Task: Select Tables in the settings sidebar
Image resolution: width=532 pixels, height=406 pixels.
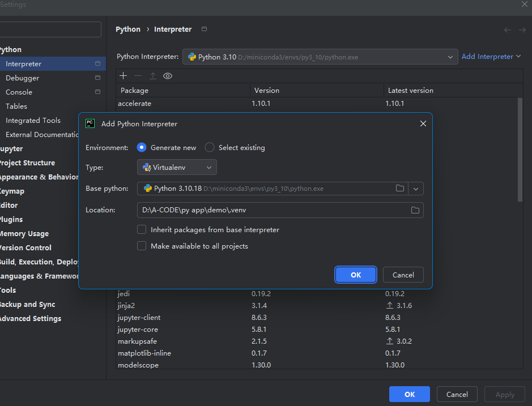Action: point(53,106)
